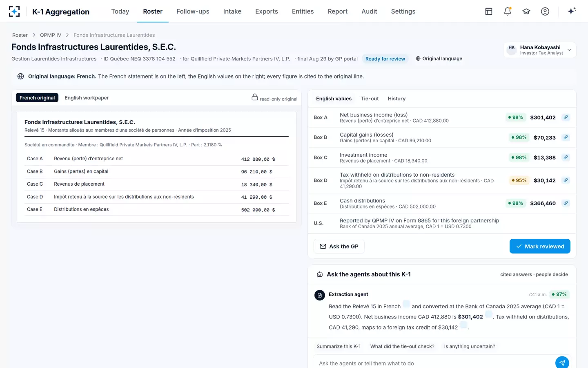Click citation chip after $301,402 in agent message

click(489, 315)
